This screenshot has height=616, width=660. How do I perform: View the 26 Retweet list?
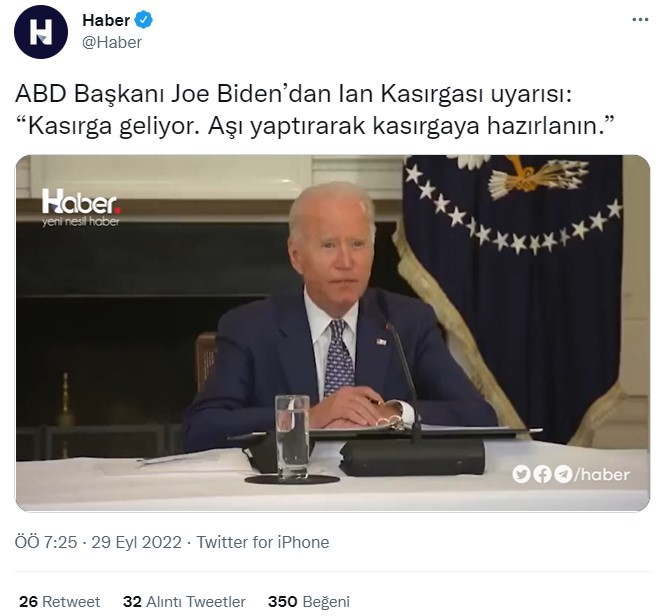click(x=59, y=601)
